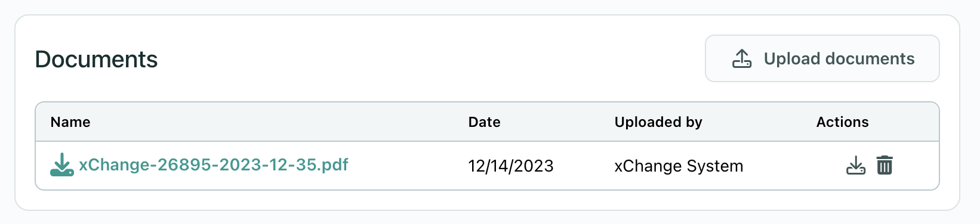Select the Date column header
Image resolution: width=980 pixels, height=224 pixels.
(484, 122)
